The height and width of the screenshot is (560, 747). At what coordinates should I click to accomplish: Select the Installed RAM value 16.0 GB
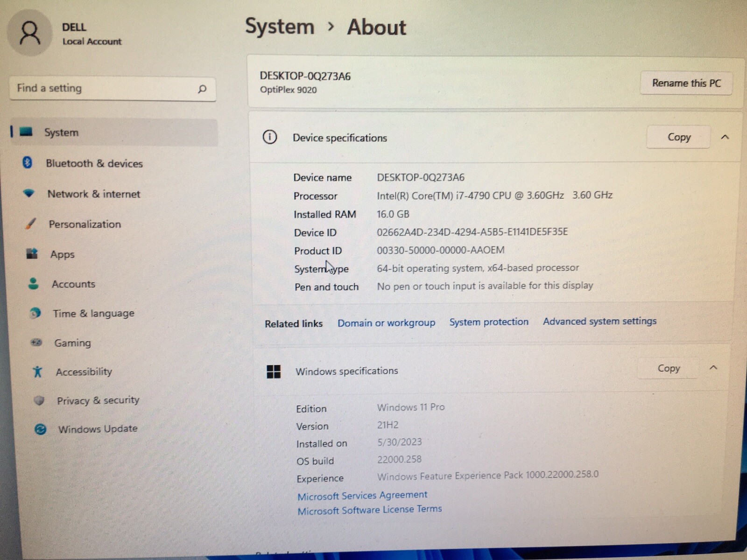[x=393, y=214]
